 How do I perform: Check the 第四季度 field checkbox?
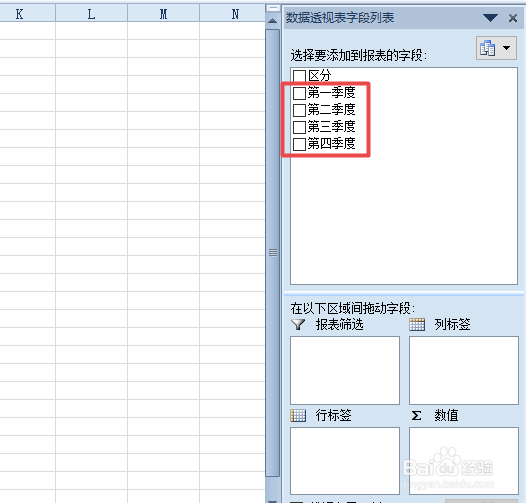[x=299, y=144]
